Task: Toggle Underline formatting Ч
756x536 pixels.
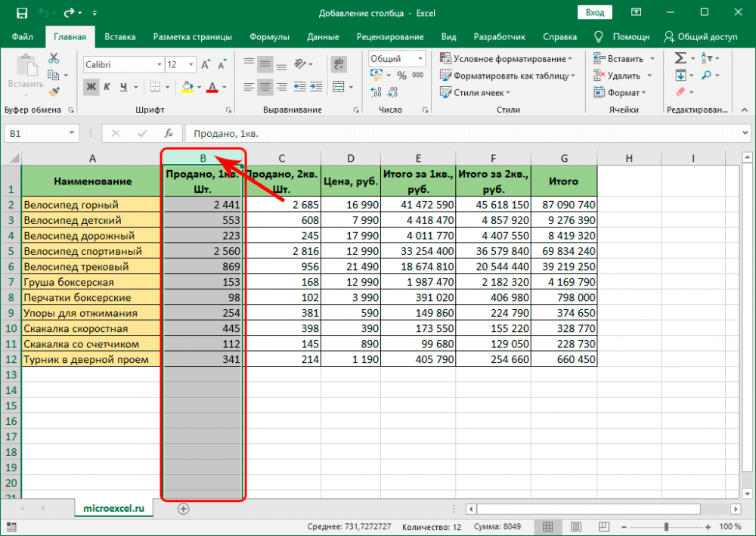Action: (x=123, y=87)
